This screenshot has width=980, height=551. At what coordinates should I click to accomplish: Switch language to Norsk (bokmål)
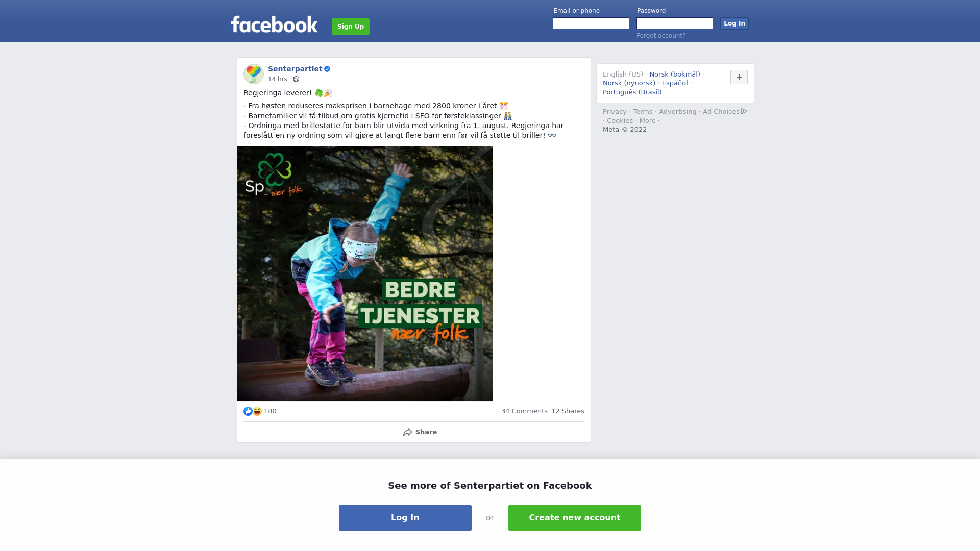[675, 74]
